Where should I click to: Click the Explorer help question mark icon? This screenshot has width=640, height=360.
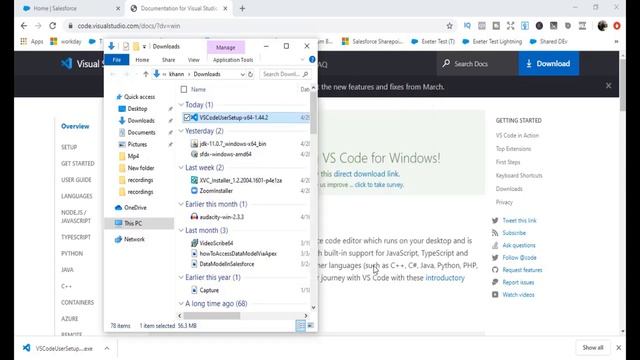[x=312, y=60]
